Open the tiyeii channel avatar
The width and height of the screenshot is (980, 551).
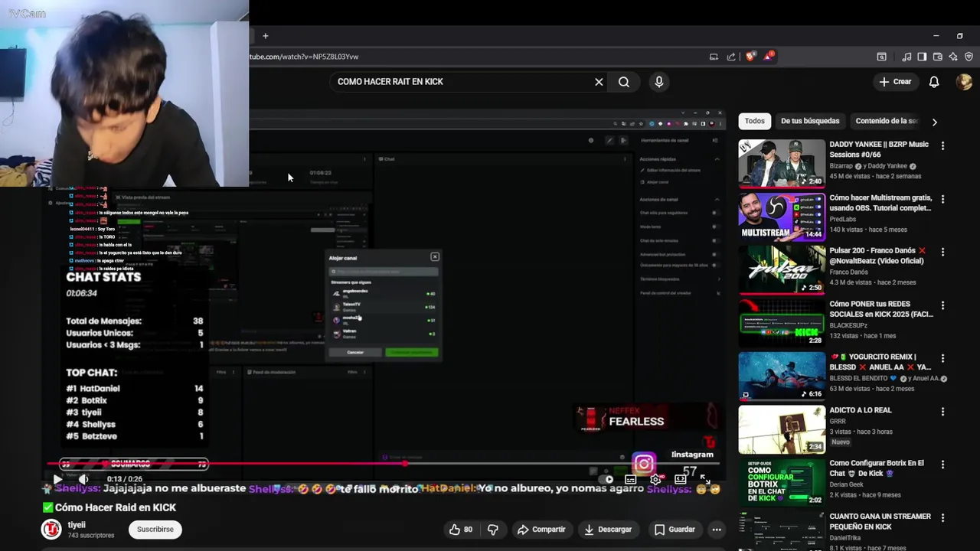pos(51,530)
